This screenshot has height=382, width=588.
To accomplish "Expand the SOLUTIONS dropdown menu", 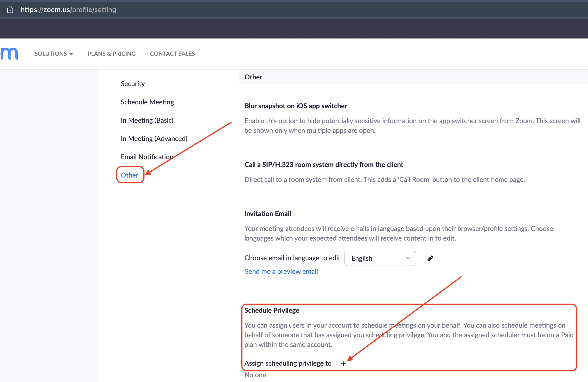I will 54,54.
